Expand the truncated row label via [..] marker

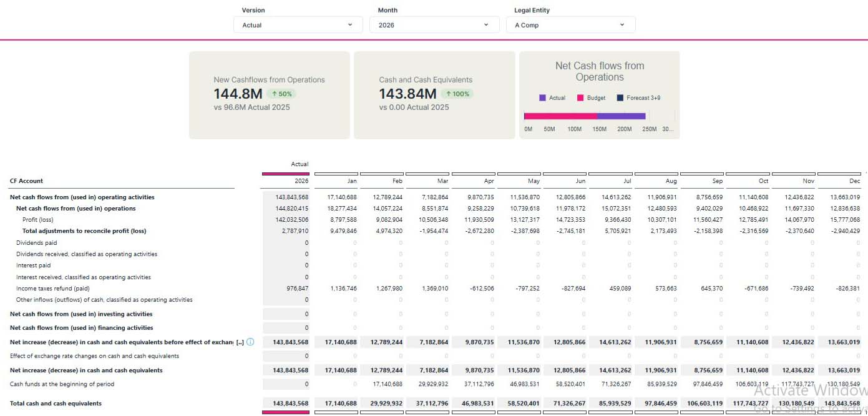click(240, 342)
